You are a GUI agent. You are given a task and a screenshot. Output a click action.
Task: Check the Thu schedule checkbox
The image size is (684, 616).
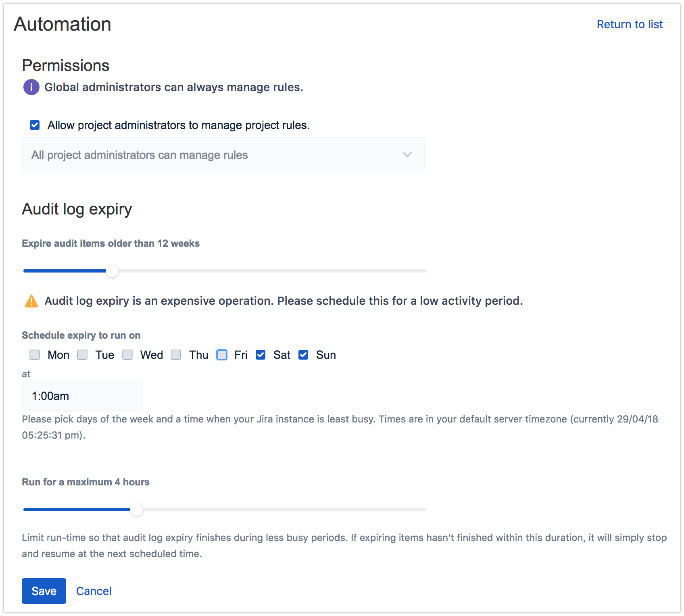point(176,355)
